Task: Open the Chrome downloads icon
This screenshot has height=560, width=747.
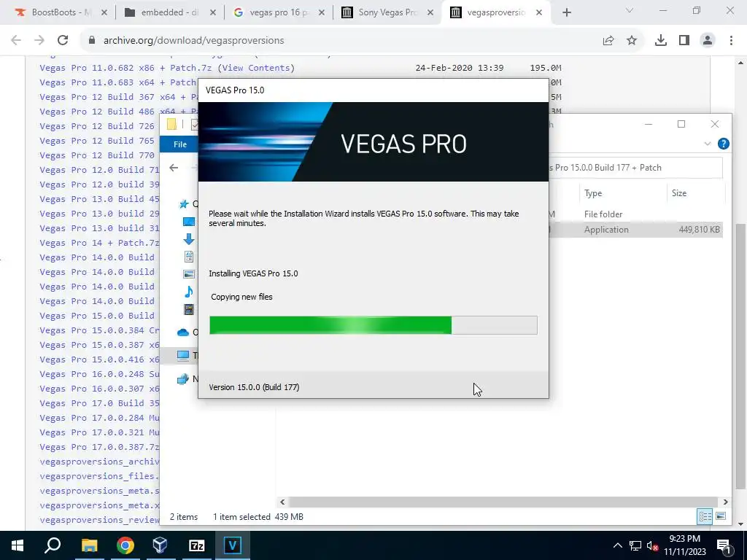Action: [x=661, y=41]
